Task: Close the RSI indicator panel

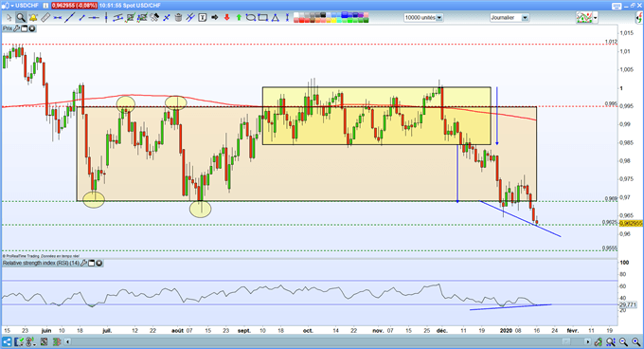Action: (x=99, y=263)
